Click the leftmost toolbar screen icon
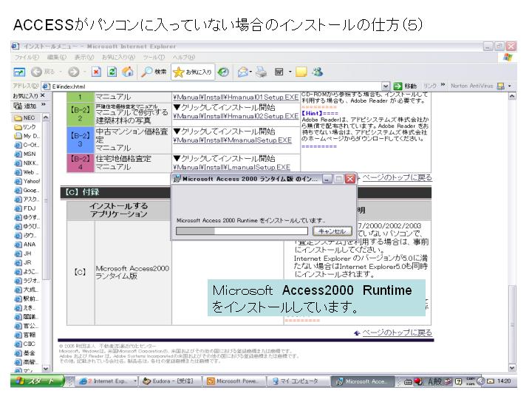Screen dimensions: 532x399 pyautogui.click(x=19, y=72)
